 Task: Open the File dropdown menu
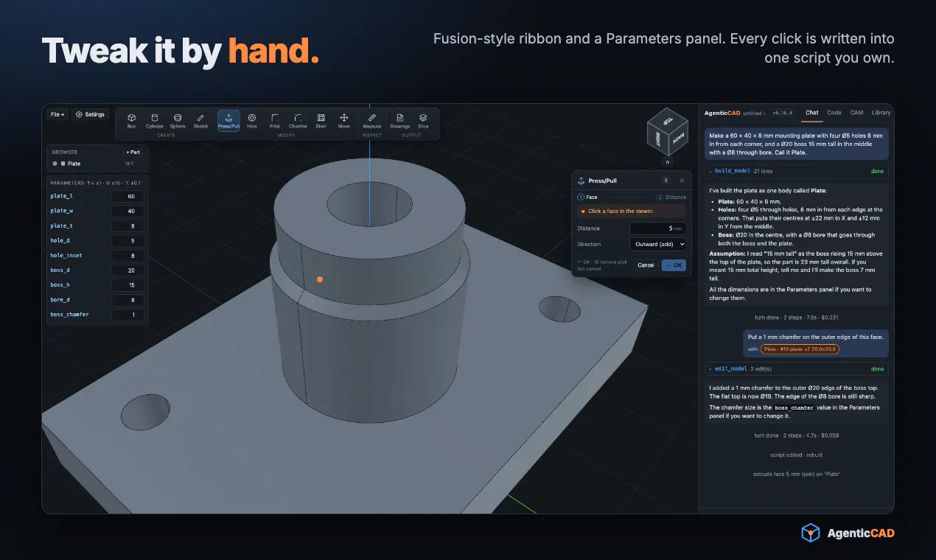(57, 114)
